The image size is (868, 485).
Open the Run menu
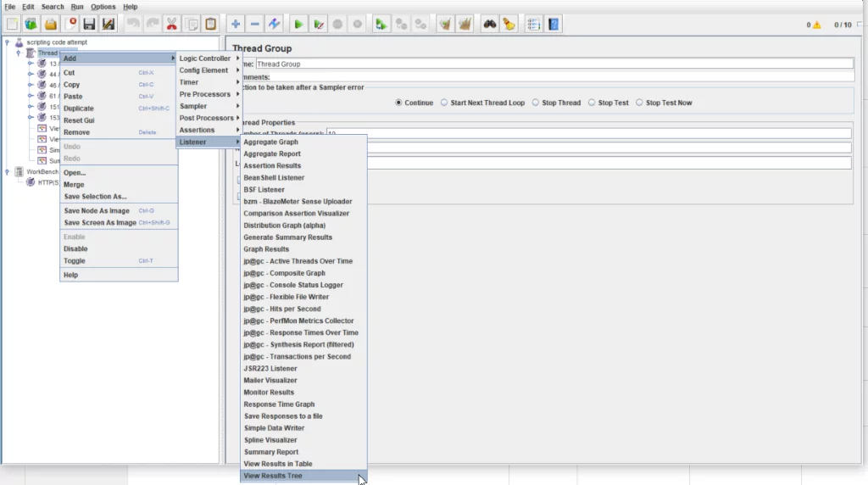(x=77, y=7)
